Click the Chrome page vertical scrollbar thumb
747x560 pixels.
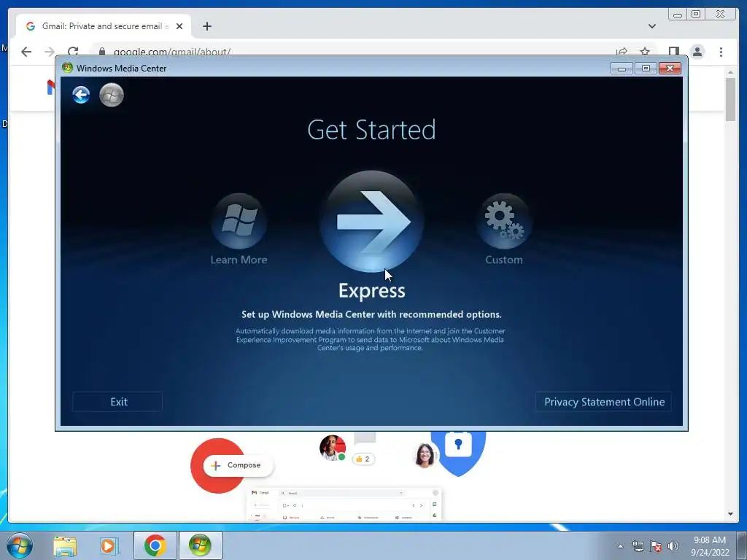pos(731,99)
